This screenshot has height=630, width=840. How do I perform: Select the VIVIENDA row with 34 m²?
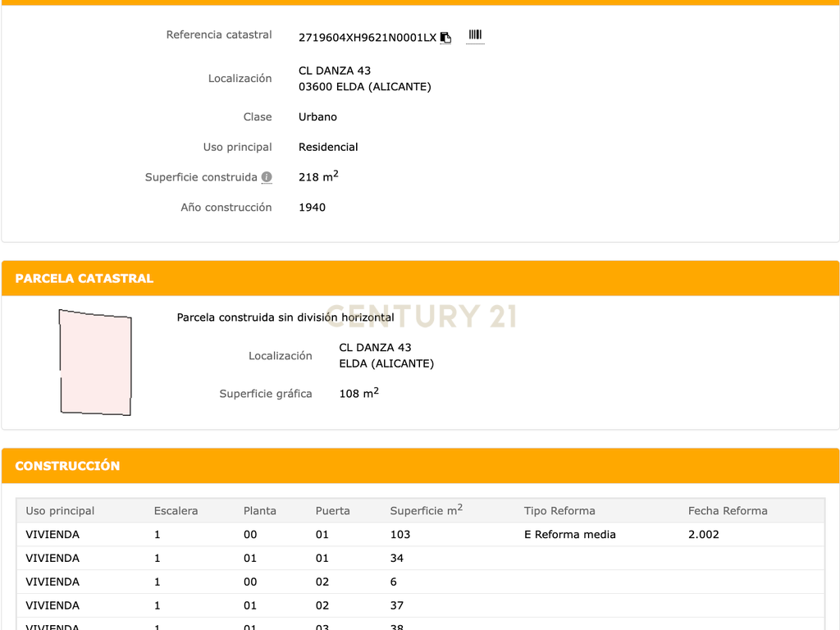tap(421, 558)
